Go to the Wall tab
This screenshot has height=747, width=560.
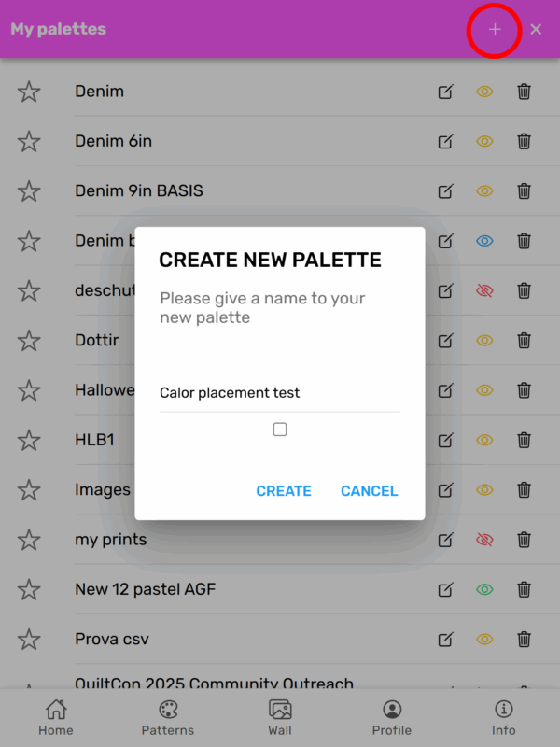click(x=280, y=717)
